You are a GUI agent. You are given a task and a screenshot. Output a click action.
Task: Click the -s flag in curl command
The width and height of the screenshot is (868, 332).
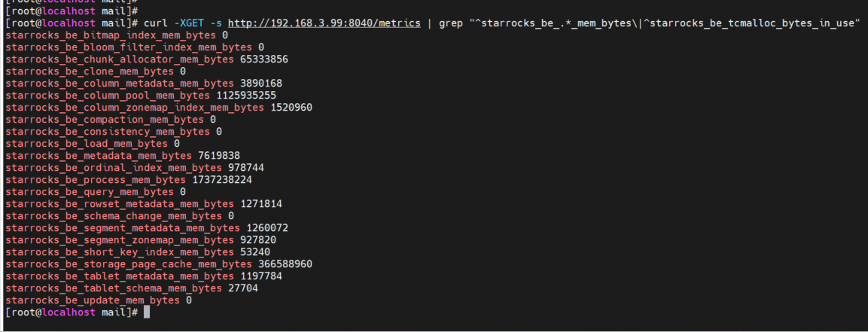pyautogui.click(x=217, y=23)
